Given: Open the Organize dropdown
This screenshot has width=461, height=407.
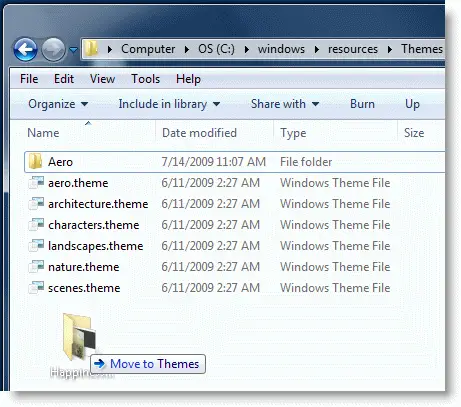Looking at the screenshot, I should [x=58, y=104].
